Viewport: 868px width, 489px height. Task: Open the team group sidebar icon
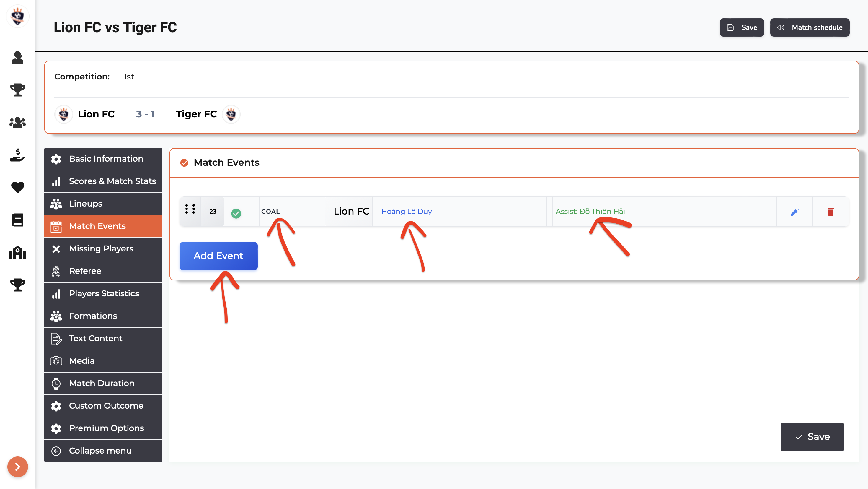tap(17, 122)
